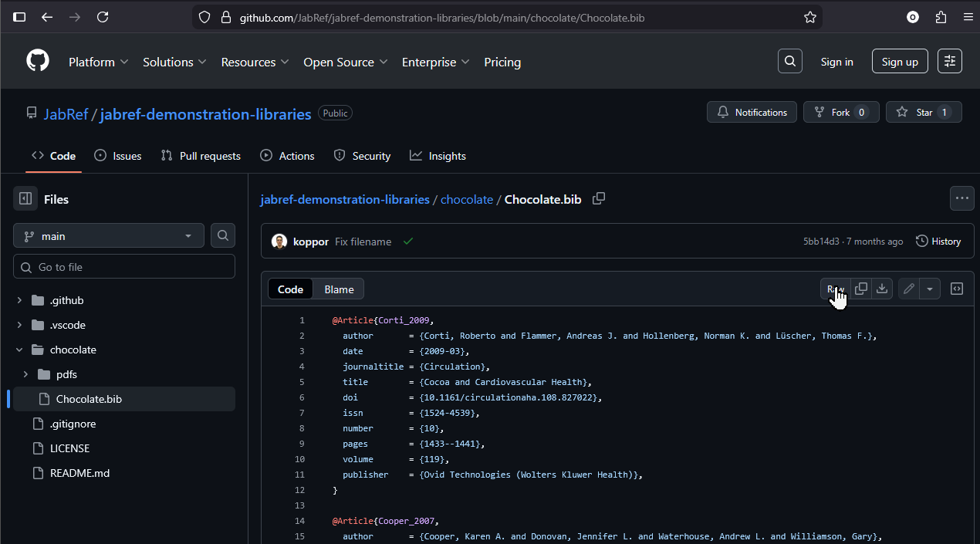
Task: Copy file path next to Chocolate.bib
Action: 598,199
